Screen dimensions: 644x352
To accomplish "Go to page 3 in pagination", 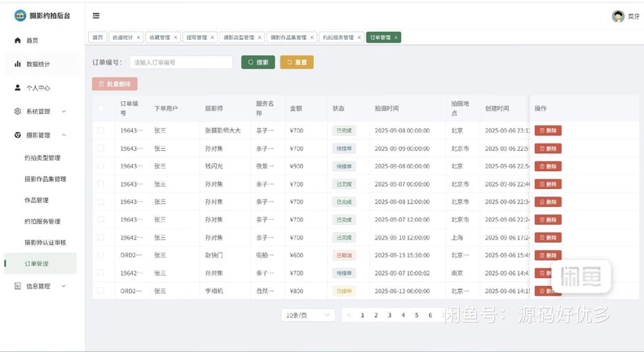I will tap(390, 315).
